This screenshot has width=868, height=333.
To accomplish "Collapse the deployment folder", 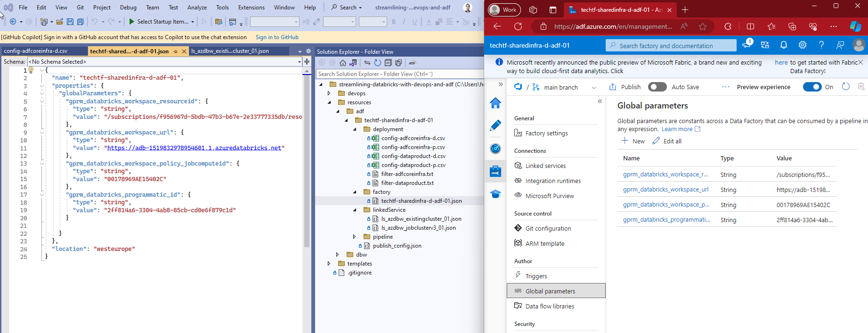I will tap(355, 129).
